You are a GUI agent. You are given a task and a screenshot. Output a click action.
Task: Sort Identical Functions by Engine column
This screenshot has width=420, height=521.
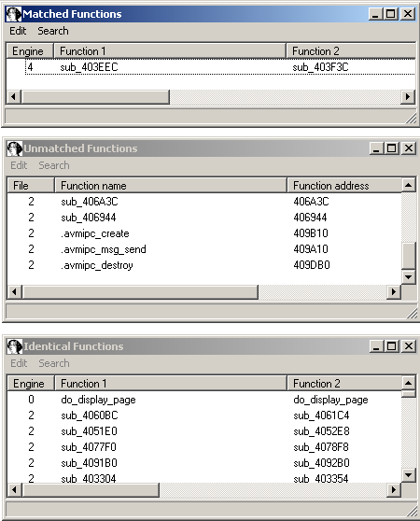click(x=31, y=384)
